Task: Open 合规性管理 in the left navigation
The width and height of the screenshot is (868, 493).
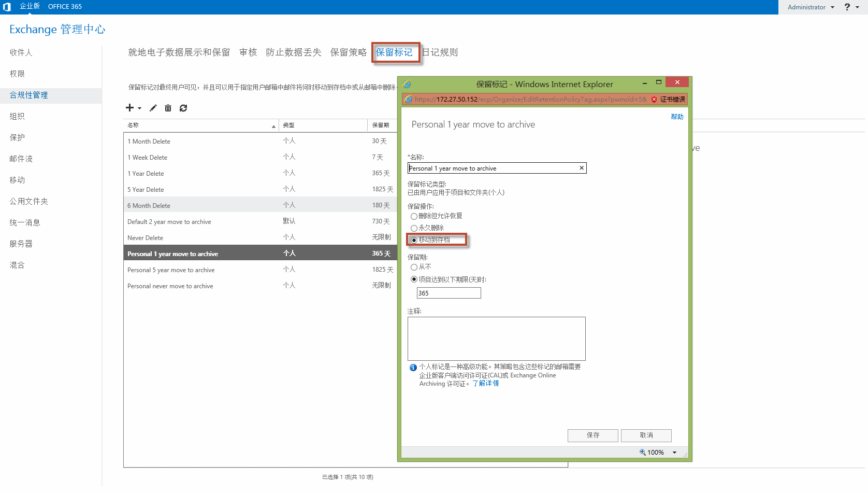Action: coord(28,95)
